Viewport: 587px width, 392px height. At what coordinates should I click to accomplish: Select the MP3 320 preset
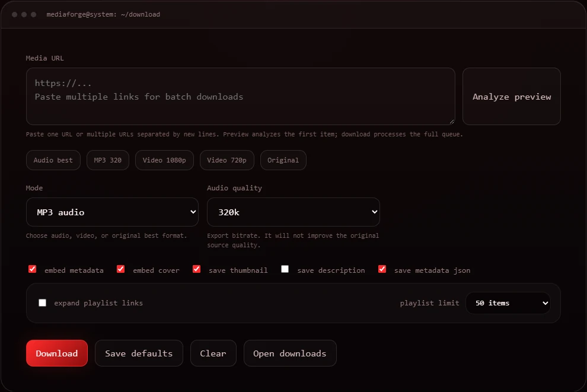click(108, 160)
